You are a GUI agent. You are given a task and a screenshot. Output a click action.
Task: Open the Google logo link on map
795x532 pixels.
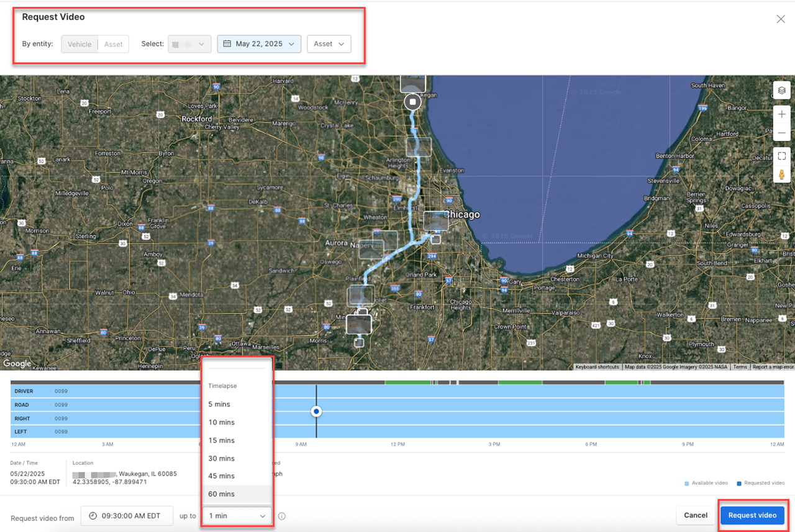[17, 364]
